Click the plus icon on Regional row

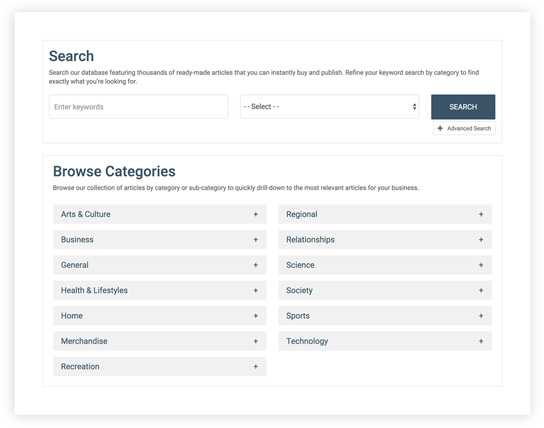[x=481, y=214]
